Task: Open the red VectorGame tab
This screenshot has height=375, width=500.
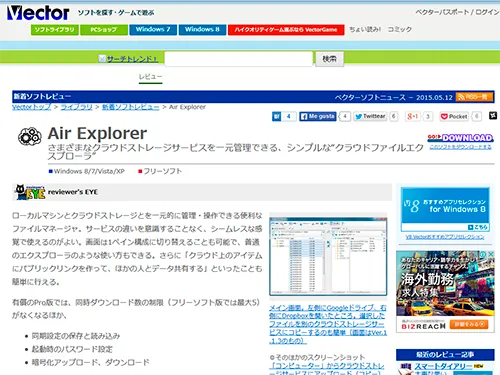Action: 286,30
